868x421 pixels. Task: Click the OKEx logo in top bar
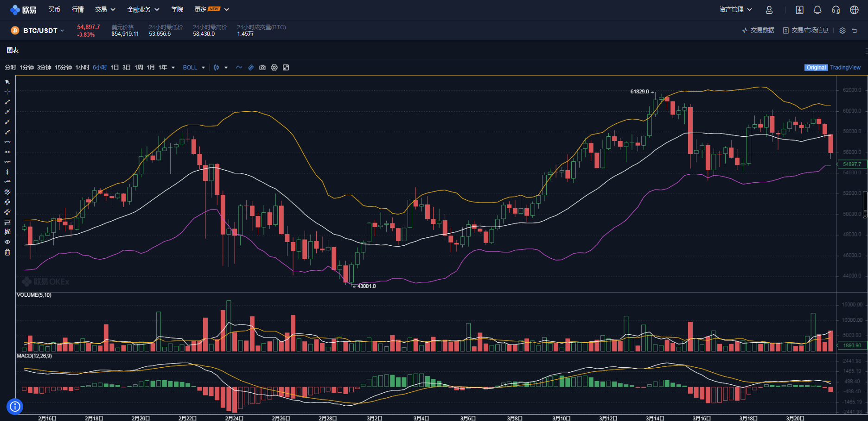(23, 10)
